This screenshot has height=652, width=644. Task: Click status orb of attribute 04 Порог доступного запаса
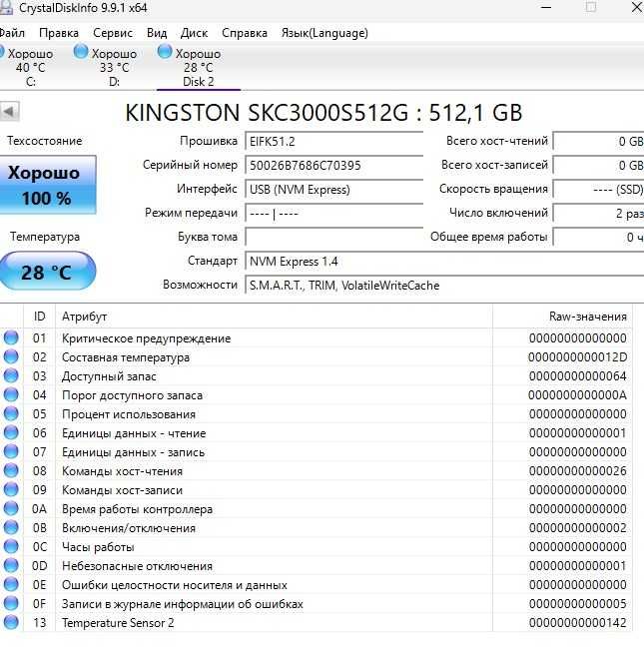point(11,394)
